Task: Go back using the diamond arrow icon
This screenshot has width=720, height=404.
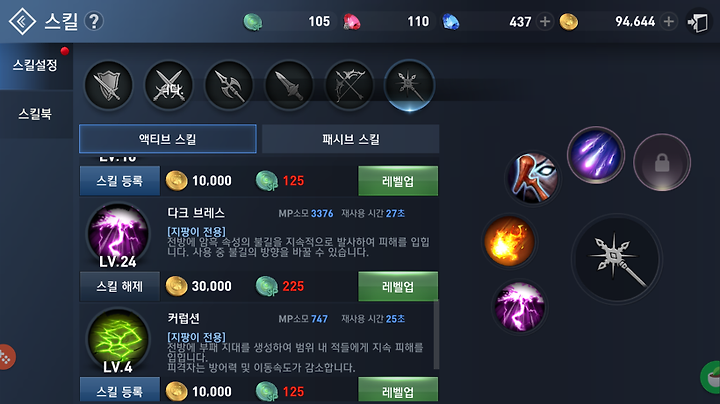Action: click(x=22, y=21)
